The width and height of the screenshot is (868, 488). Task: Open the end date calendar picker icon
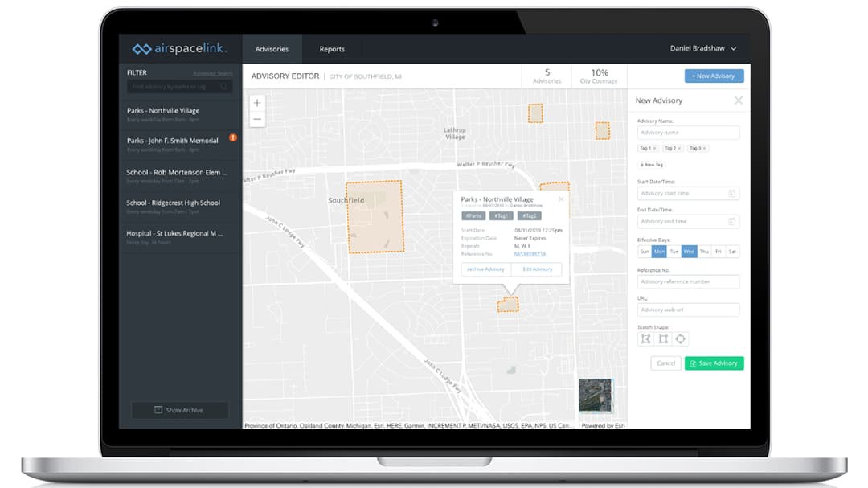click(732, 222)
